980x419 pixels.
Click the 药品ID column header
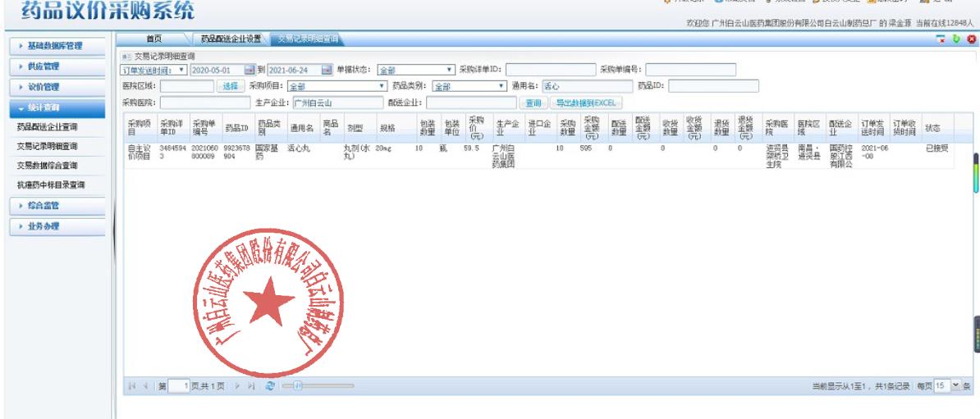tap(237, 127)
